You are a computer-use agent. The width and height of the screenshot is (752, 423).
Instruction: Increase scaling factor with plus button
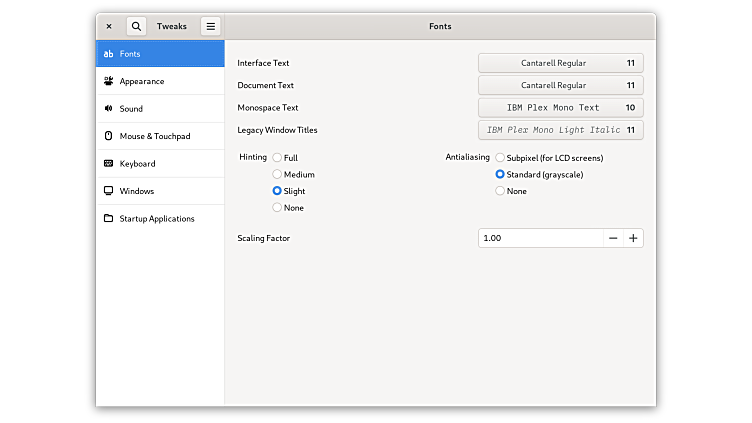pyautogui.click(x=633, y=238)
